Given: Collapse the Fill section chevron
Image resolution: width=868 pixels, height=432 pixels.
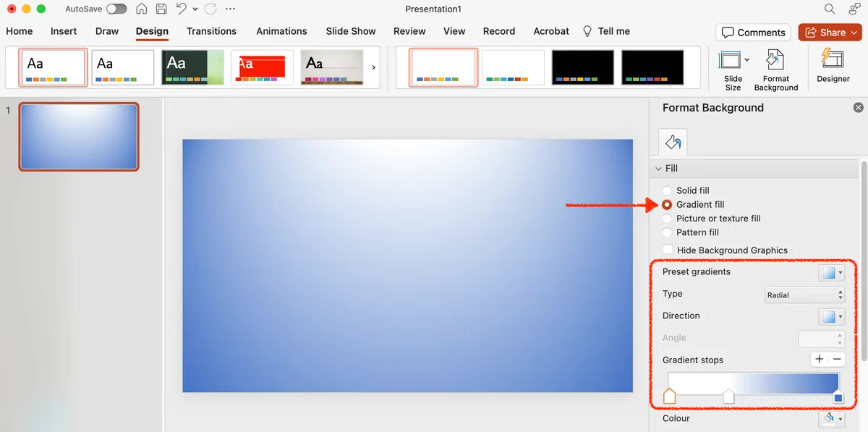Looking at the screenshot, I should [x=658, y=169].
